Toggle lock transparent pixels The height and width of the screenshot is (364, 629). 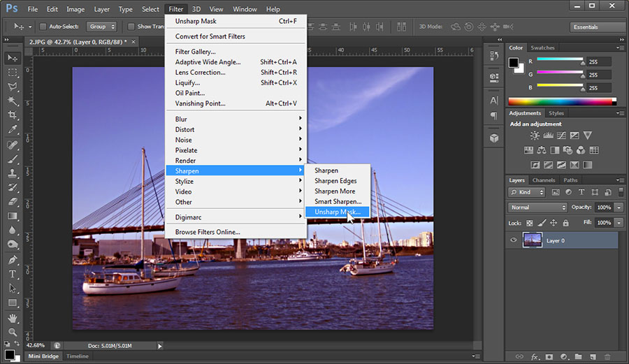point(528,223)
